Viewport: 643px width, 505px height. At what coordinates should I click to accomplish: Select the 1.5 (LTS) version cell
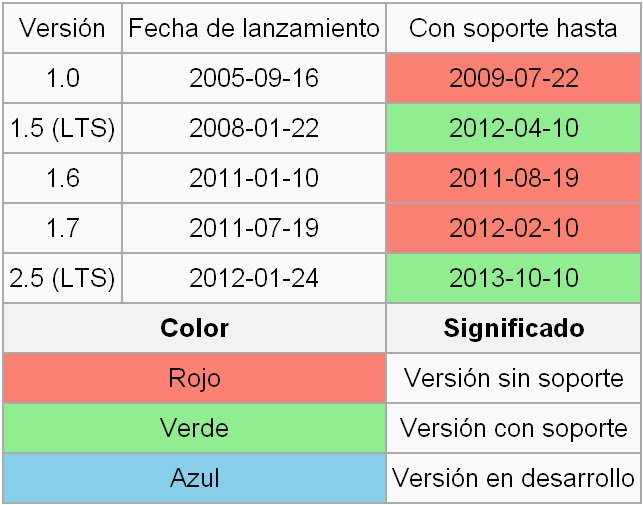[x=62, y=128]
